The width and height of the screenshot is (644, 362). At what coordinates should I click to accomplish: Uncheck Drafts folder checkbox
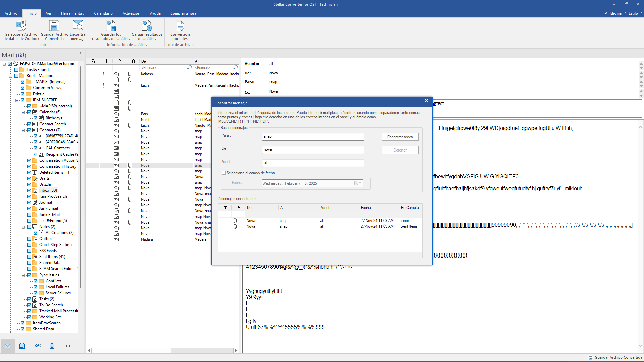coord(29,178)
